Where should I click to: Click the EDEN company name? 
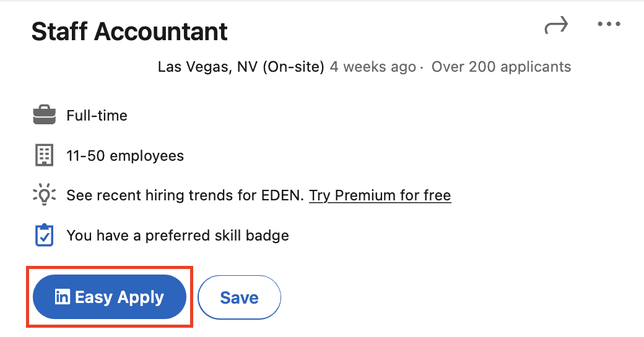pyautogui.click(x=281, y=195)
